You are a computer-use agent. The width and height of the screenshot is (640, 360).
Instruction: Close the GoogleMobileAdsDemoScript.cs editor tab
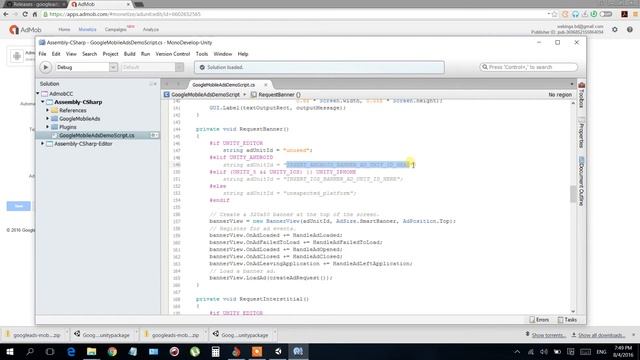click(266, 85)
